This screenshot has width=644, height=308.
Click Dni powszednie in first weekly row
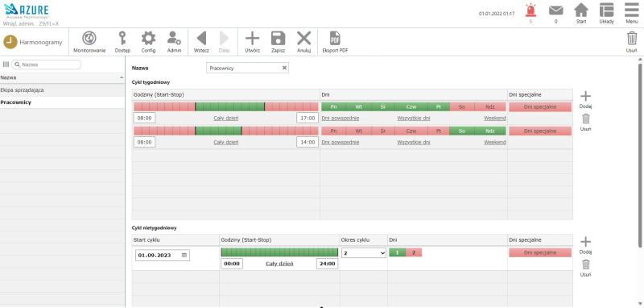[340, 119]
